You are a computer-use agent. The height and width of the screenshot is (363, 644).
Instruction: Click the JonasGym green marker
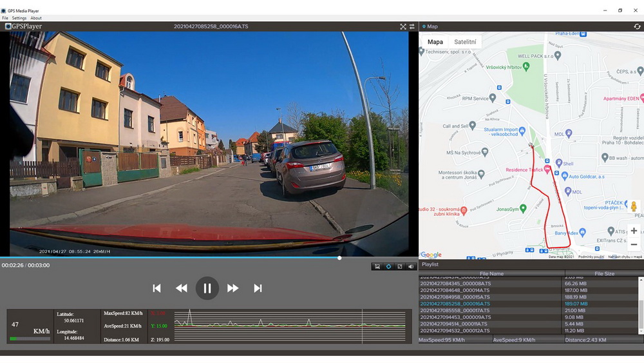[523, 208]
